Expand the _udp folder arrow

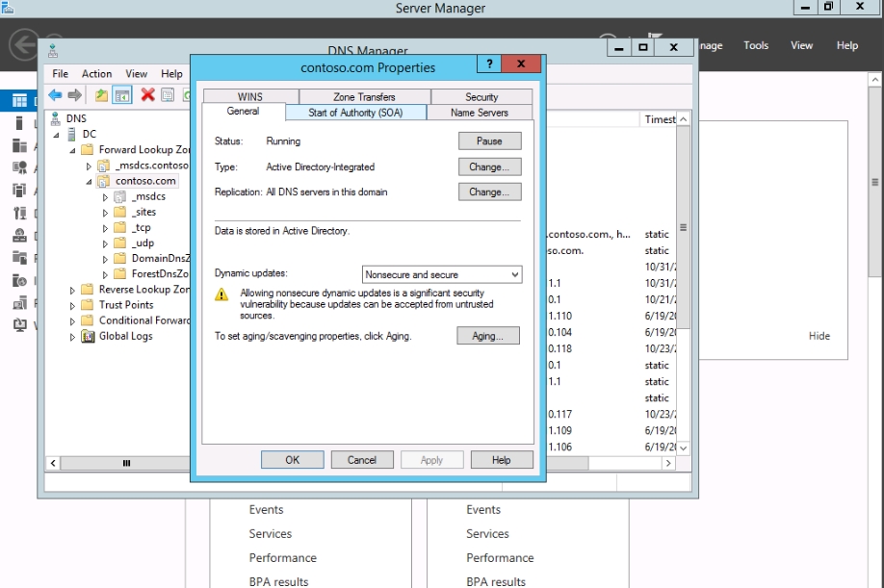pyautogui.click(x=105, y=243)
